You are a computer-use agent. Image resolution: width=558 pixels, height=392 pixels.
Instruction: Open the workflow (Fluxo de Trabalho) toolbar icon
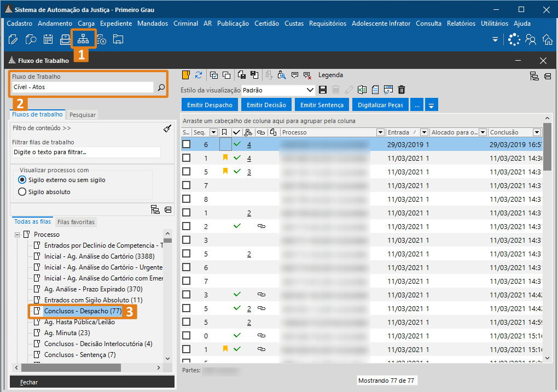83,39
